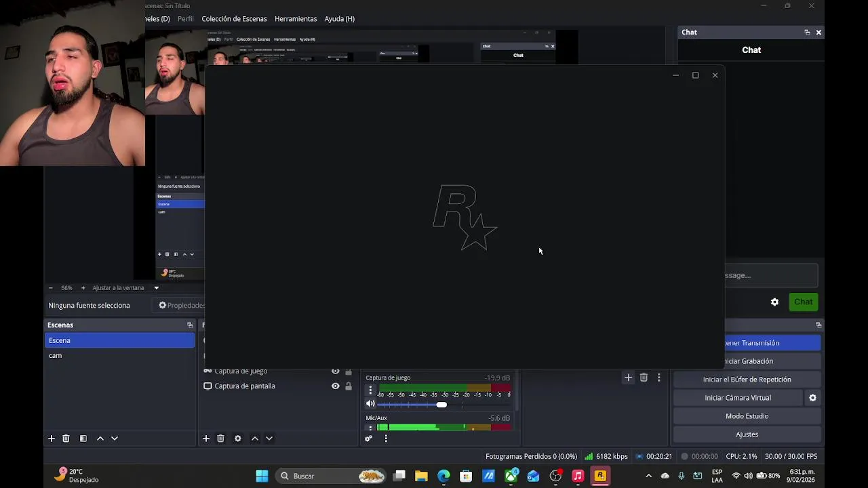This screenshot has height=488, width=868.
Task: Open Captura de juego audio options dots
Action: point(370,390)
